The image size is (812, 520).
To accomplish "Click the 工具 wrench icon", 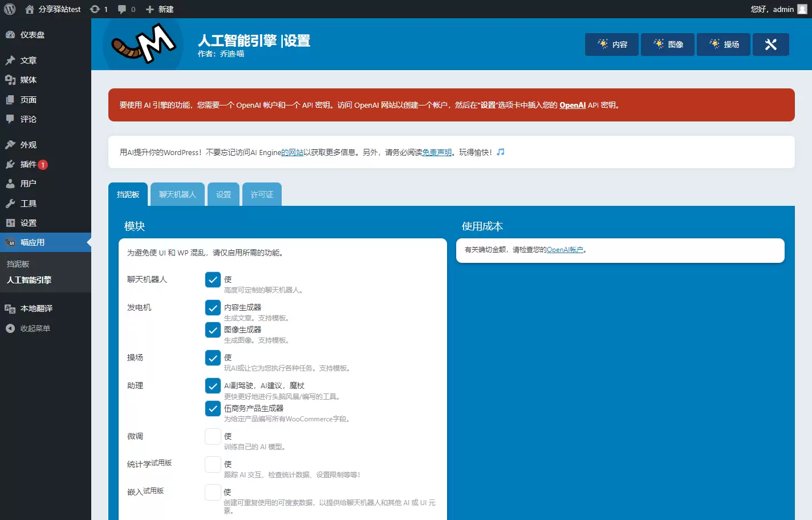I will click(10, 204).
